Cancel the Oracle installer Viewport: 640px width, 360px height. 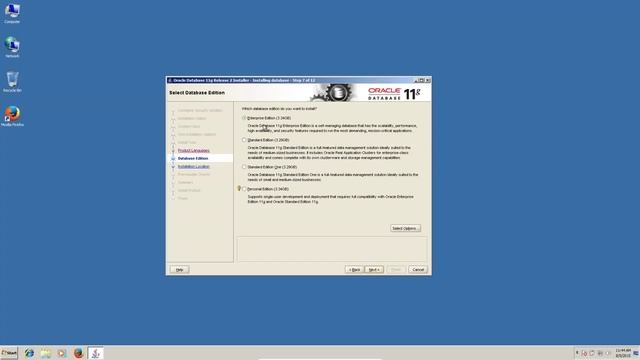(x=418, y=269)
